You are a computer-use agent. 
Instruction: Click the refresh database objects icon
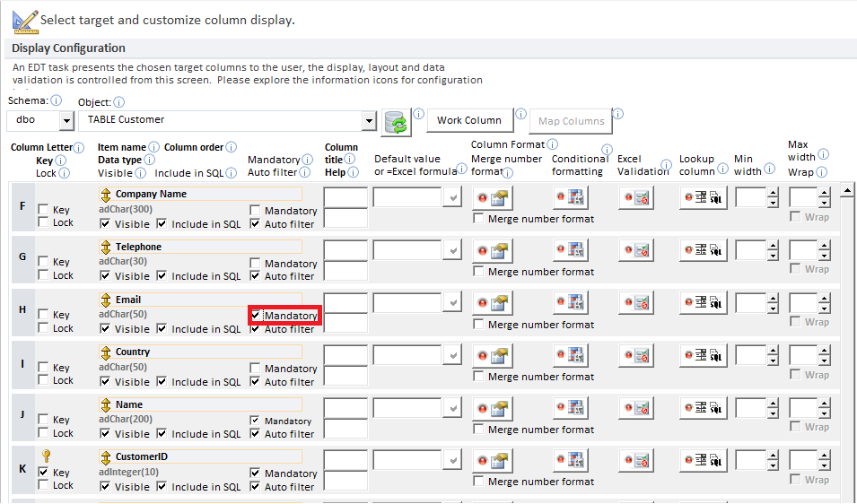pos(397,122)
